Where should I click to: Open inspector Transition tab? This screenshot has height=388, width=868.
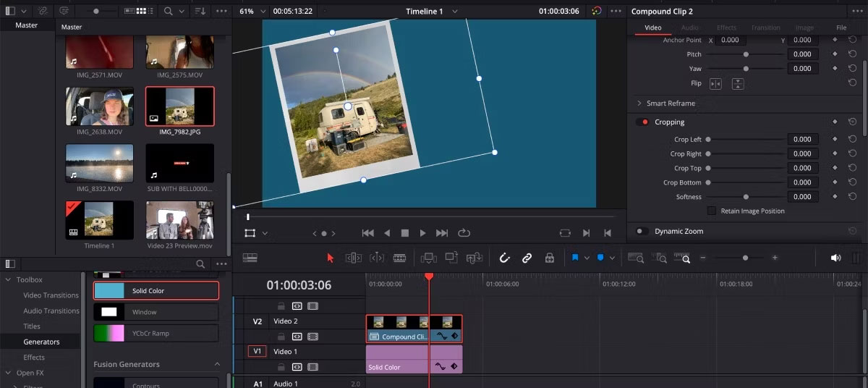[x=765, y=28]
